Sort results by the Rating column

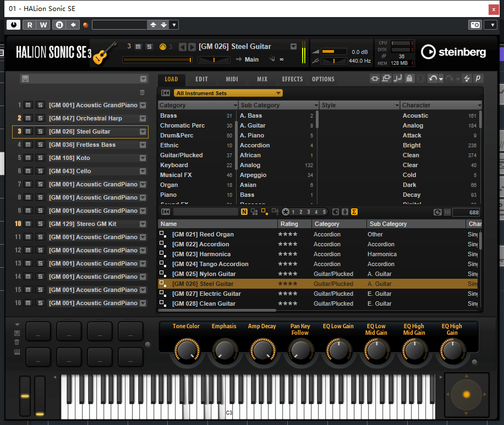coord(294,224)
